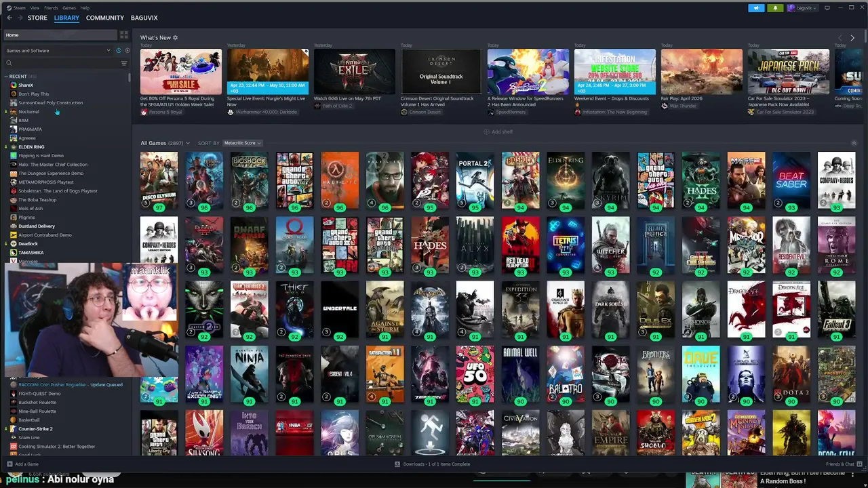Show next What's New items arrow
This screenshot has height=488, width=868.
[853, 38]
